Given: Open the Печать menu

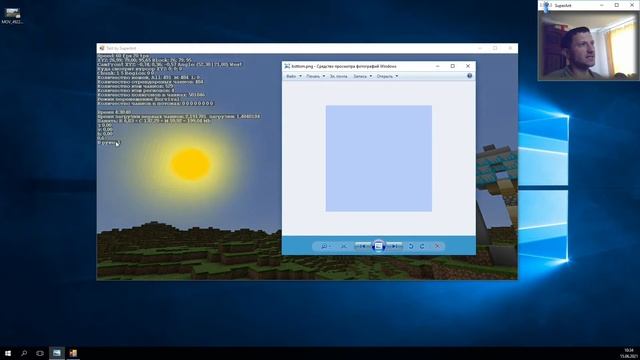Looking at the screenshot, I should [x=316, y=76].
